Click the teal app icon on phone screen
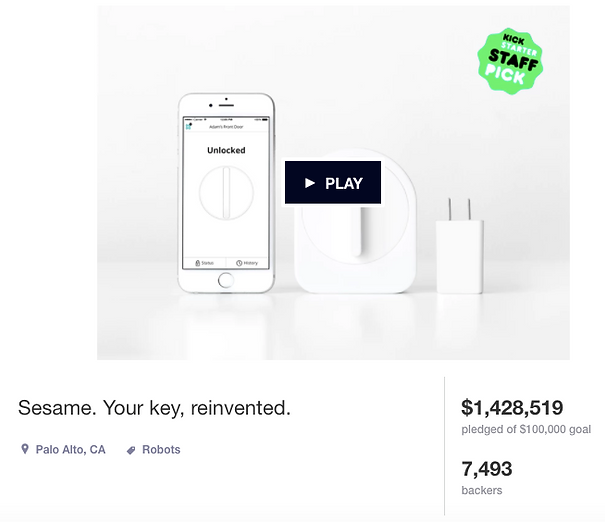Image resolution: width=605 pixels, height=522 pixels. [x=189, y=126]
